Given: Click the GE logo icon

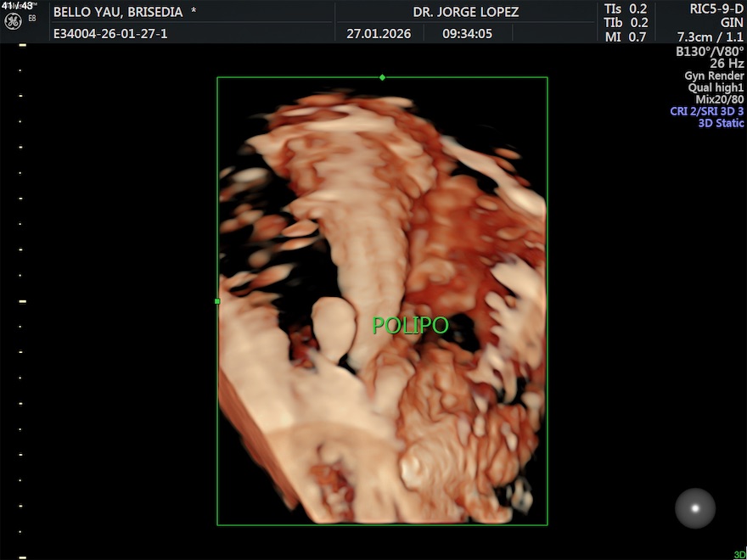Looking at the screenshot, I should click(13, 20).
